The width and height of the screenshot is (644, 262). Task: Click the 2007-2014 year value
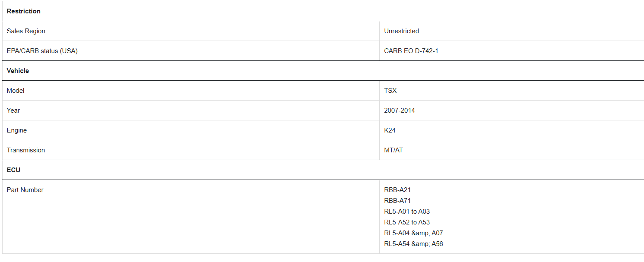(400, 110)
